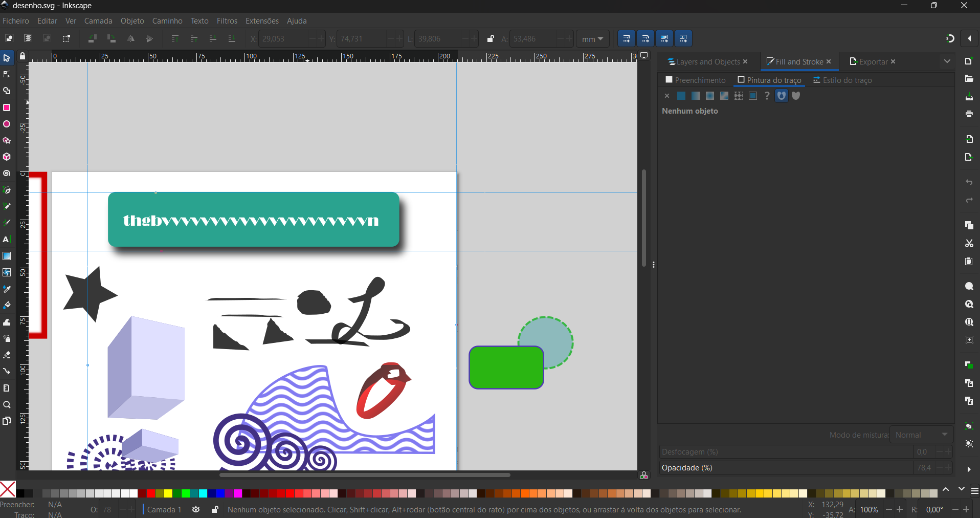Image resolution: width=980 pixels, height=518 pixels.
Task: Set stroke paint to linear gradient
Action: (696, 96)
